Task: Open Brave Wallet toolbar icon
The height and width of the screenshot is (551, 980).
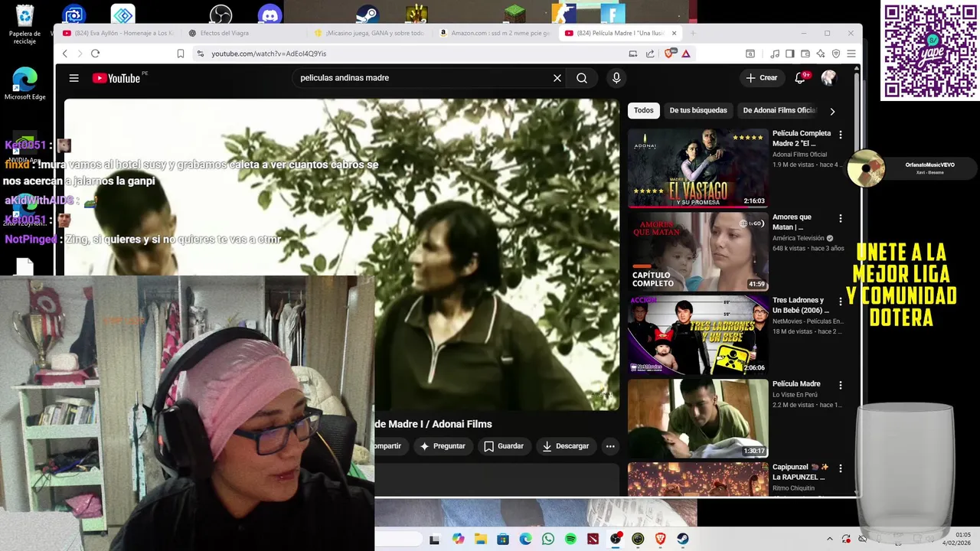Action: tap(805, 54)
